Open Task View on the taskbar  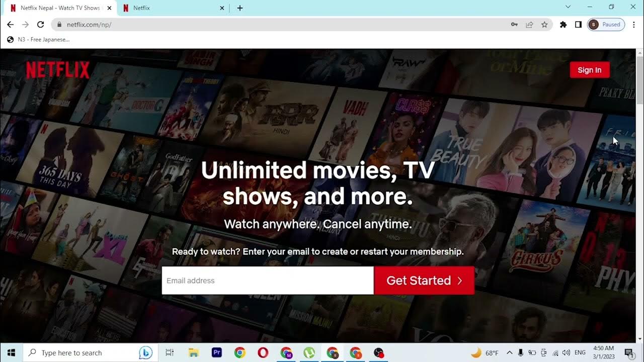tap(170, 353)
